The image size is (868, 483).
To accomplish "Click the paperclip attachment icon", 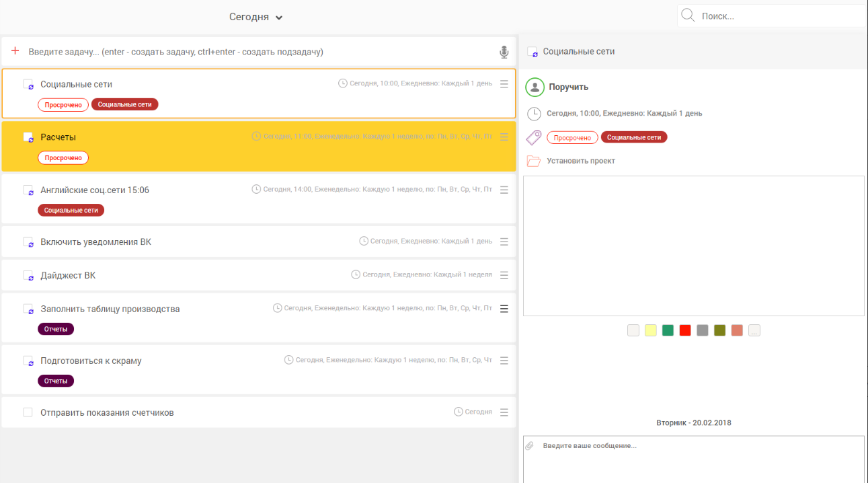I will click(530, 446).
